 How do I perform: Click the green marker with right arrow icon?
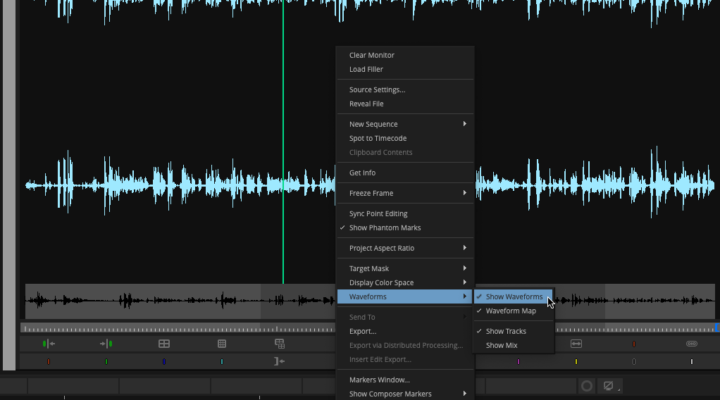(x=106, y=344)
